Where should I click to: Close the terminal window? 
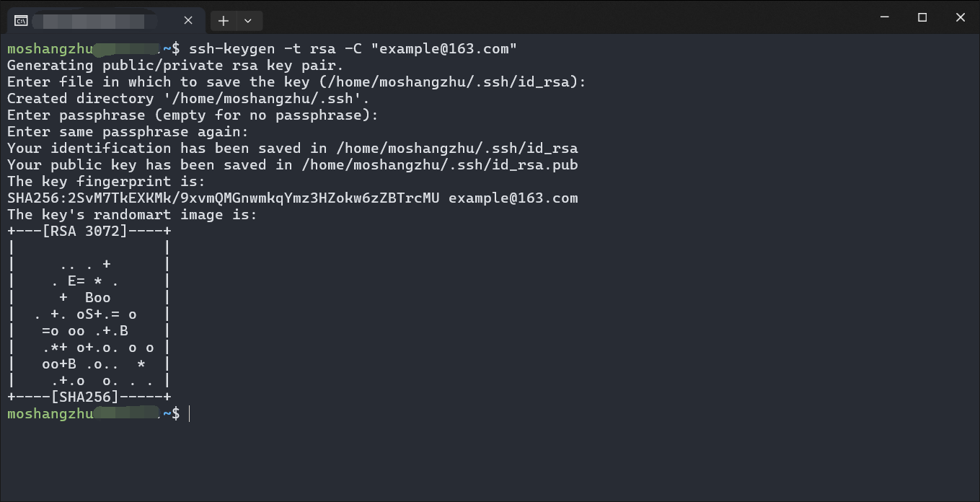click(x=961, y=18)
